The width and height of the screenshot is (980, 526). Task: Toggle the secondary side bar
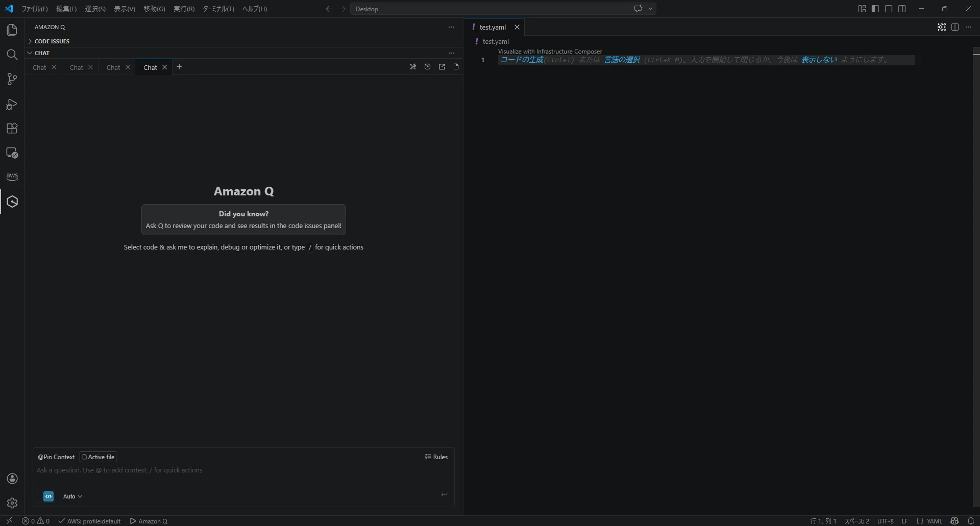click(902, 9)
